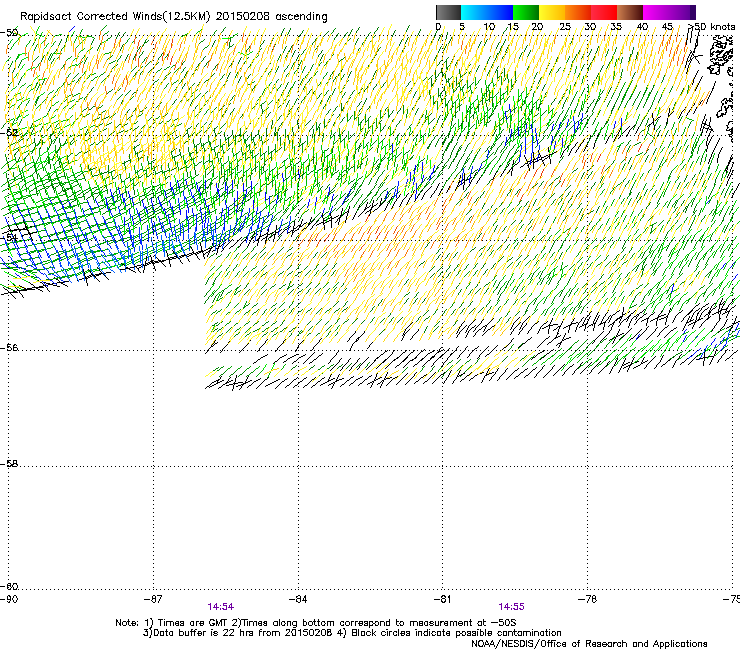The image size is (740, 650).
Task: Click the longitude label '-81'
Action: point(442,599)
